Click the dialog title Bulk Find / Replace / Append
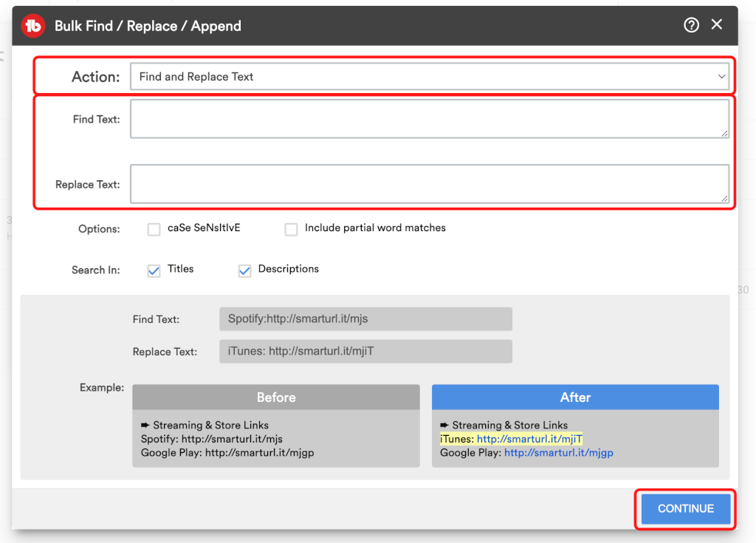Image resolution: width=756 pixels, height=543 pixels. 148,26
